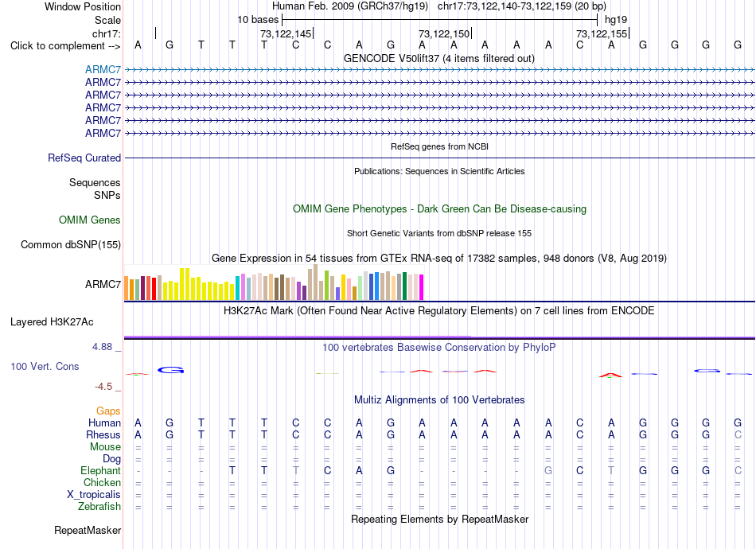Screen dimensions: 756x549
Task: Click the chr17: base position label
Action: point(107,33)
